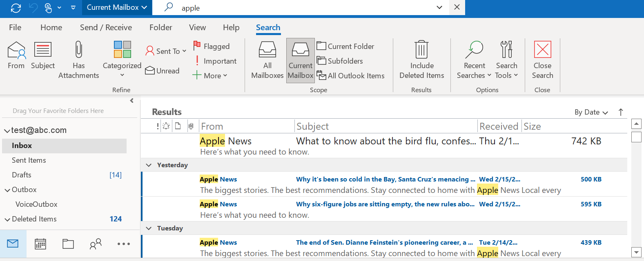Image resolution: width=644 pixels, height=261 pixels.
Task: Open the File tab
Action: [x=15, y=27]
